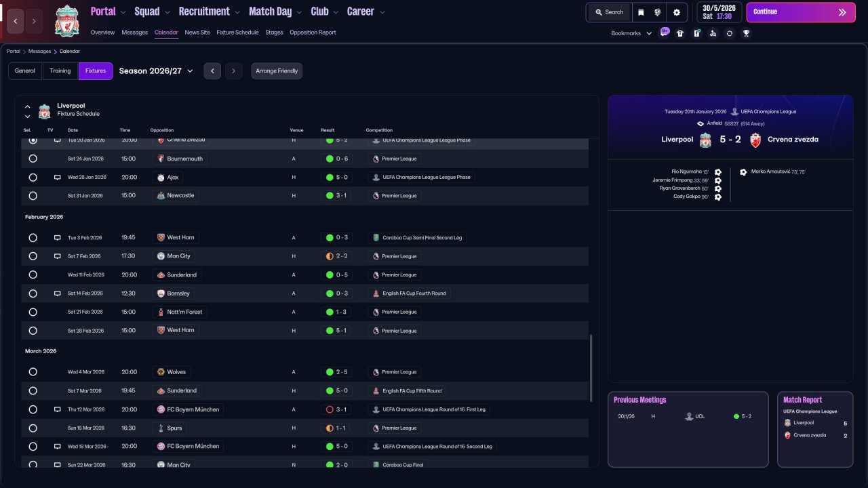Image resolution: width=868 pixels, height=488 pixels.
Task: Go back with the left arrow navigation button
Action: click(16, 21)
